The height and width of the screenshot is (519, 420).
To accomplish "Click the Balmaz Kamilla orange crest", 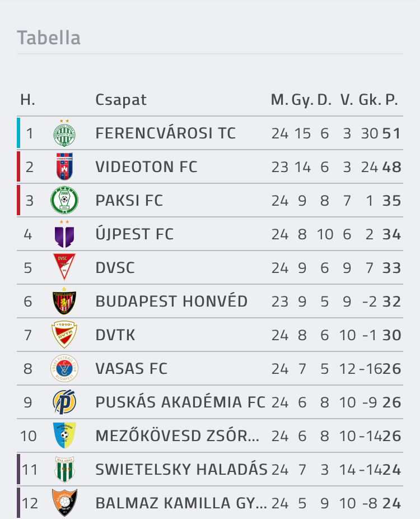I will pyautogui.click(x=64, y=503).
